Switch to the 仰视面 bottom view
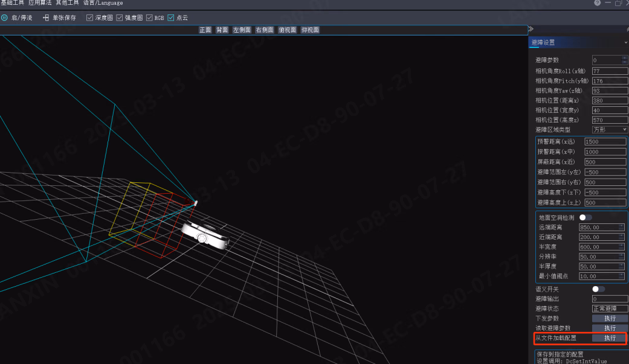Image resolution: width=629 pixels, height=364 pixels. (311, 30)
